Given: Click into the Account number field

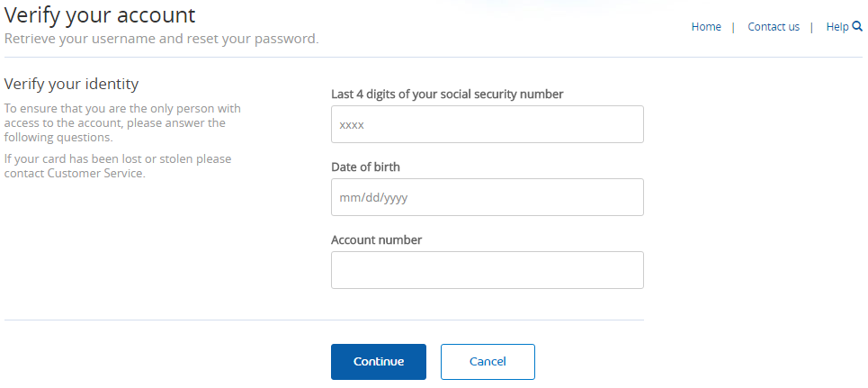Looking at the screenshot, I should [488, 270].
